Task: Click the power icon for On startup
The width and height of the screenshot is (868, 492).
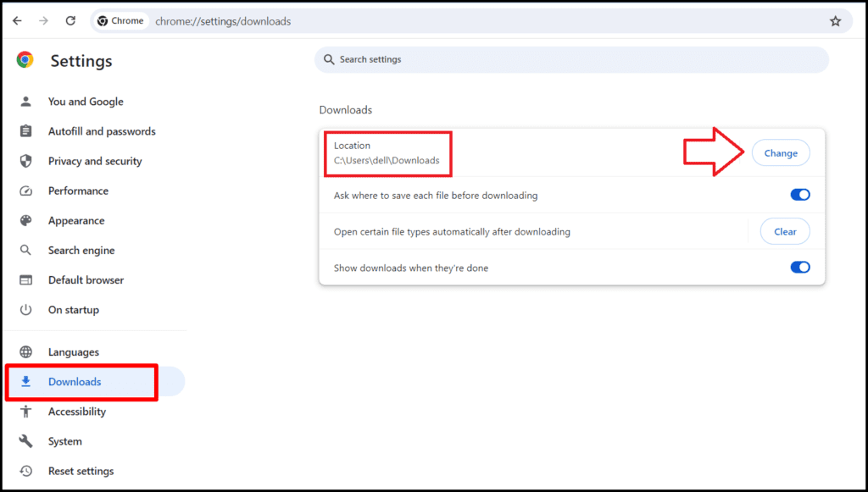Action: pyautogui.click(x=26, y=310)
